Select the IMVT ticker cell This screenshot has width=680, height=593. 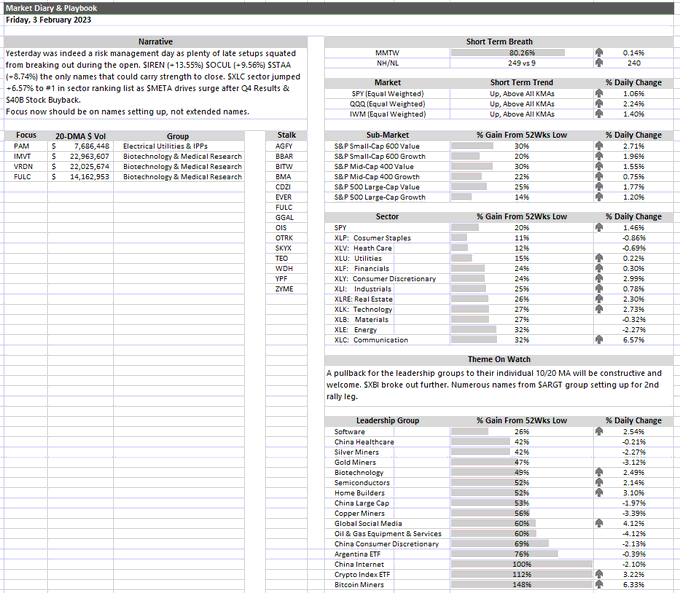tap(26, 156)
